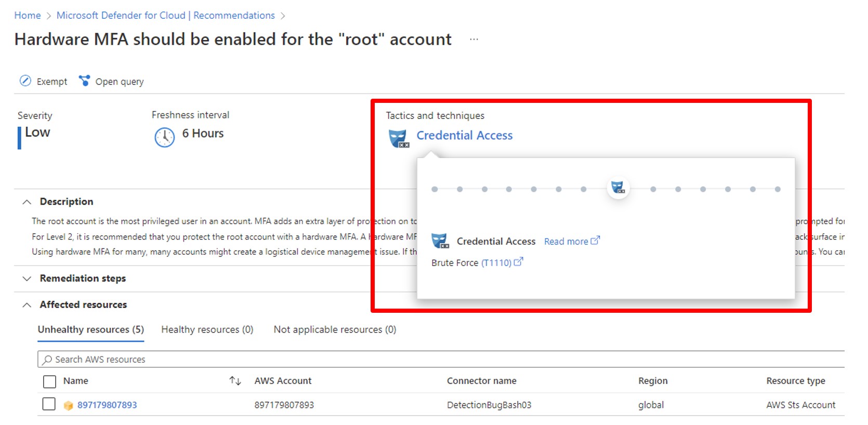Screen dimensions: 868x425
Task: Sort table by Name column arrows
Action: click(235, 381)
